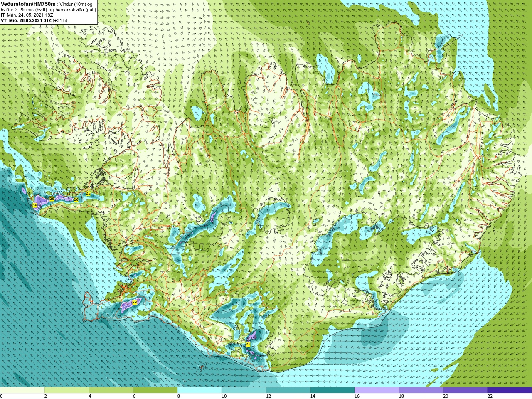
Task: Click the legend scale label "4"
Action: pos(90,396)
